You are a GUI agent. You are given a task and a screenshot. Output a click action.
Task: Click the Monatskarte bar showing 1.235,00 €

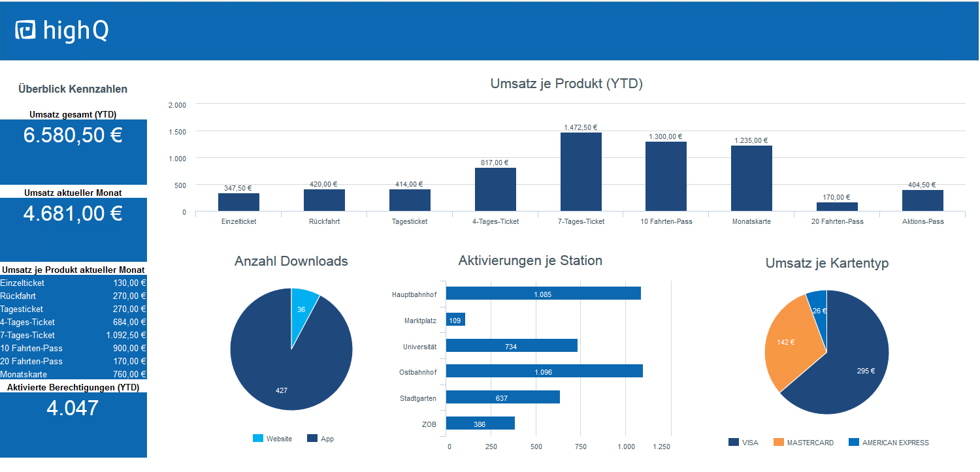[x=751, y=178]
